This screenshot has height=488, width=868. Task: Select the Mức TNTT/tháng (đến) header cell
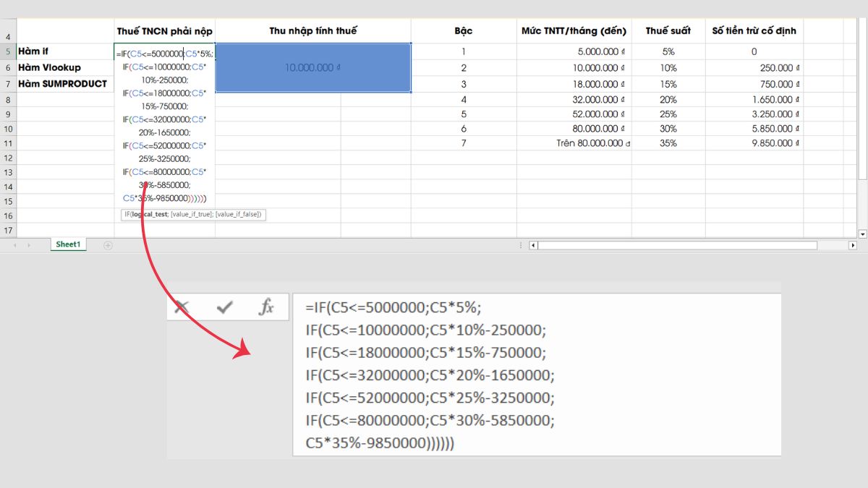tap(574, 30)
